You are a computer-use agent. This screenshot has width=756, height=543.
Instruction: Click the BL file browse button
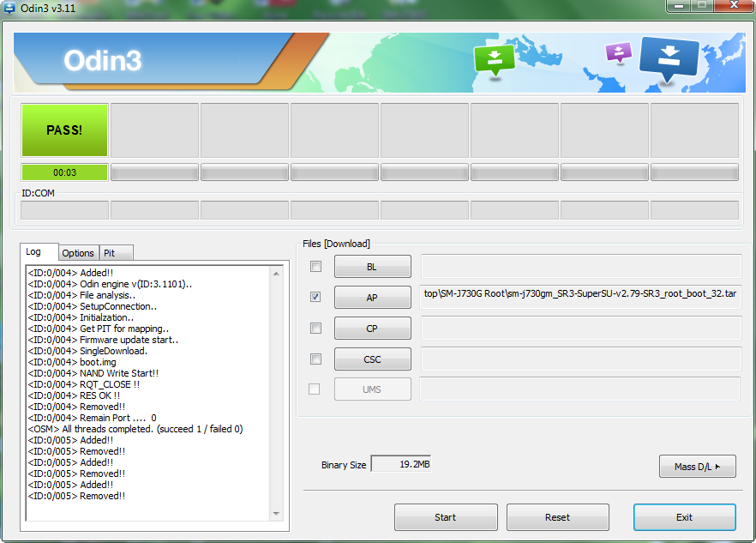[x=373, y=267]
